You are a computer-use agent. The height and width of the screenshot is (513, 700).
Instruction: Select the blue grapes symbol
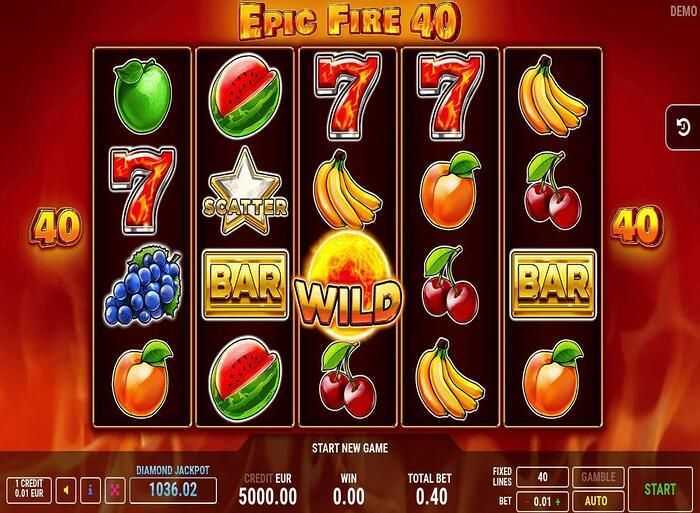tap(143, 285)
